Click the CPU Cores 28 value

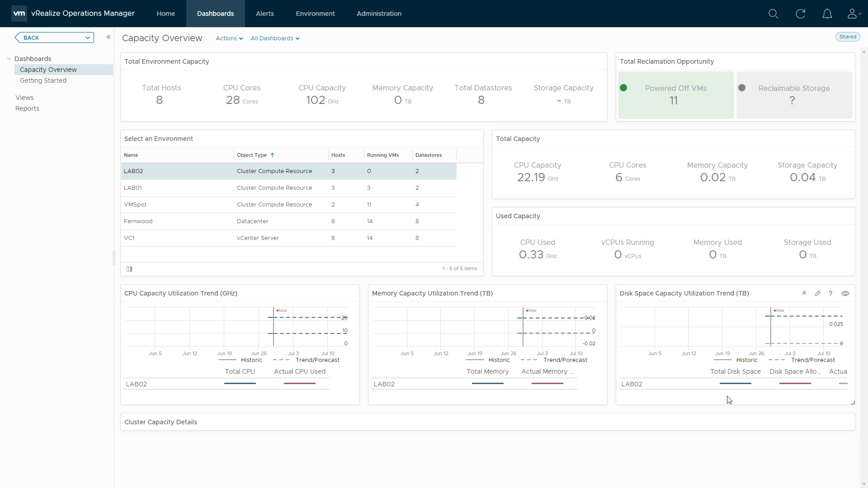[x=242, y=100]
